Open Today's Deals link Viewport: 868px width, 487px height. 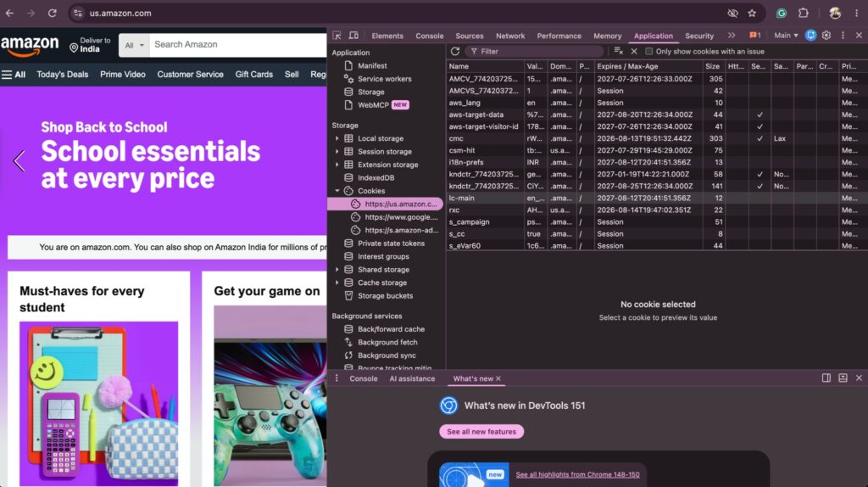tap(62, 75)
